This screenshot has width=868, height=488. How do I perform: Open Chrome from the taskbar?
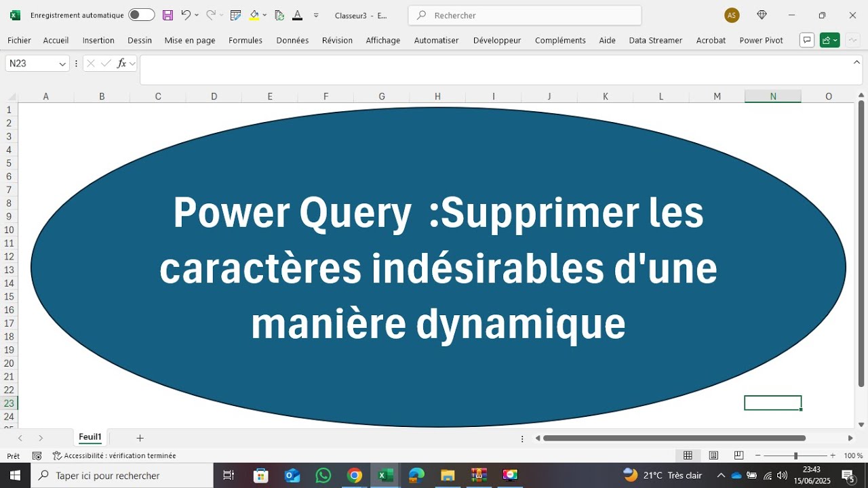[x=354, y=475]
